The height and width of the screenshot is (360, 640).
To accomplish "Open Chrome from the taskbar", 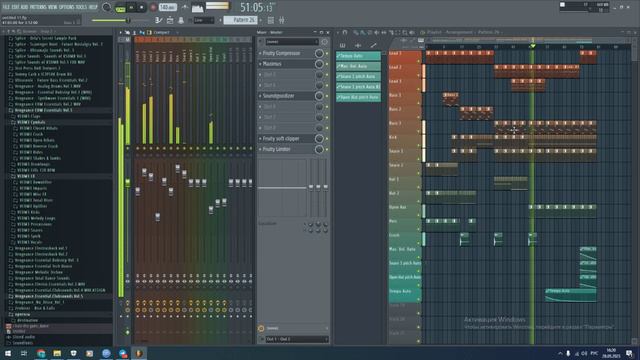I will click(41, 353).
